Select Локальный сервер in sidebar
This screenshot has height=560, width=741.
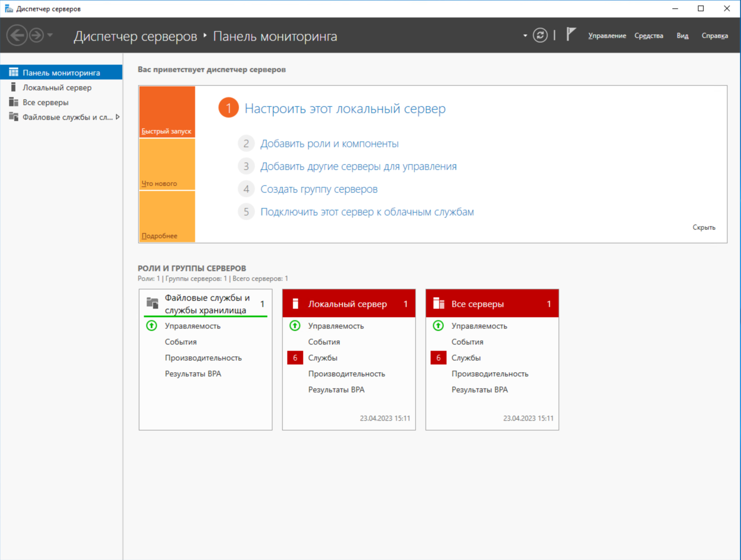click(x=57, y=88)
